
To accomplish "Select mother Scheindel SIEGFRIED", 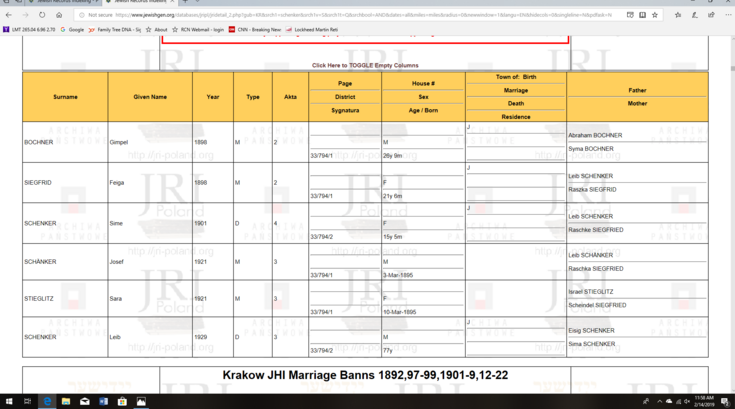I will tap(597, 305).
